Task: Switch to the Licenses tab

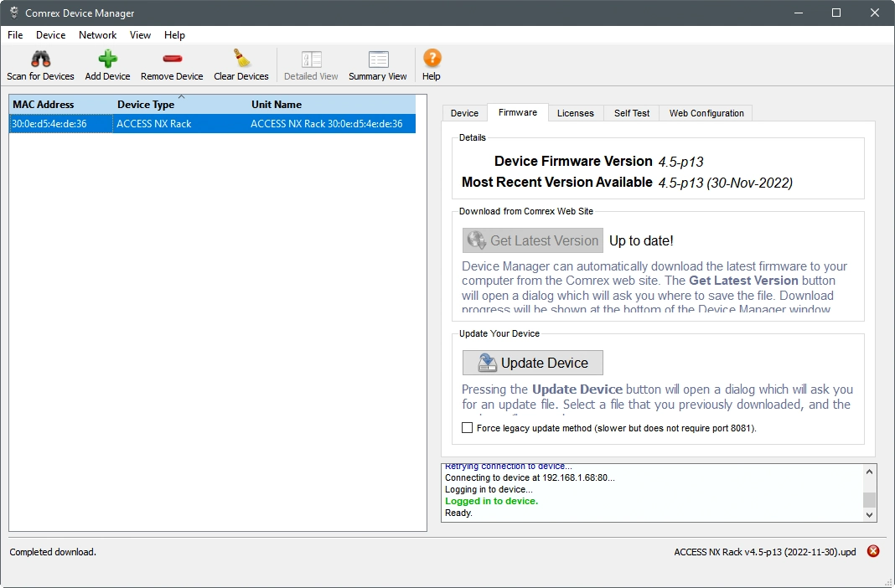Action: (x=576, y=113)
